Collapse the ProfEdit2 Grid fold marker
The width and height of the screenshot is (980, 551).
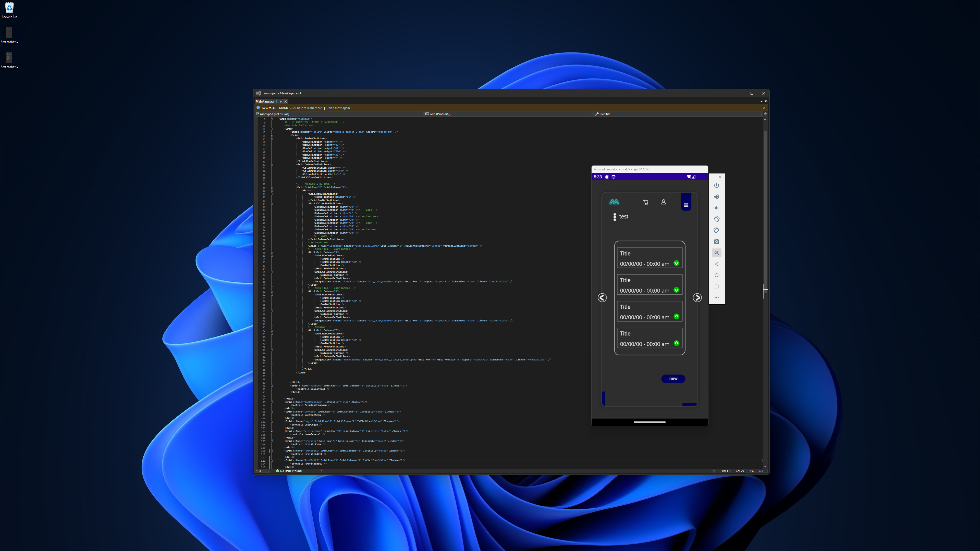pyautogui.click(x=272, y=460)
